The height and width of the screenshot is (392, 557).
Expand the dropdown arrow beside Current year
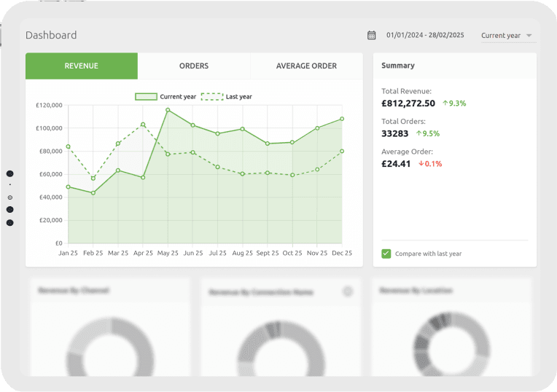529,35
